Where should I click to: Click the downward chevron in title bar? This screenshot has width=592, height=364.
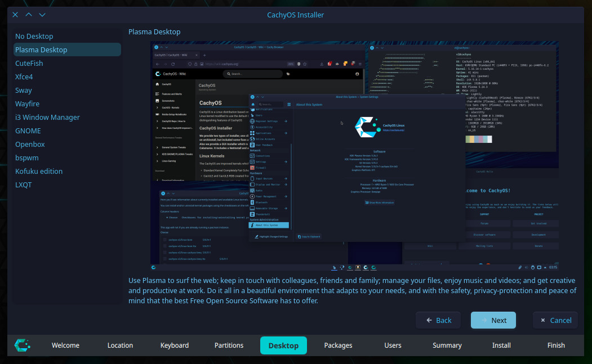tap(42, 15)
